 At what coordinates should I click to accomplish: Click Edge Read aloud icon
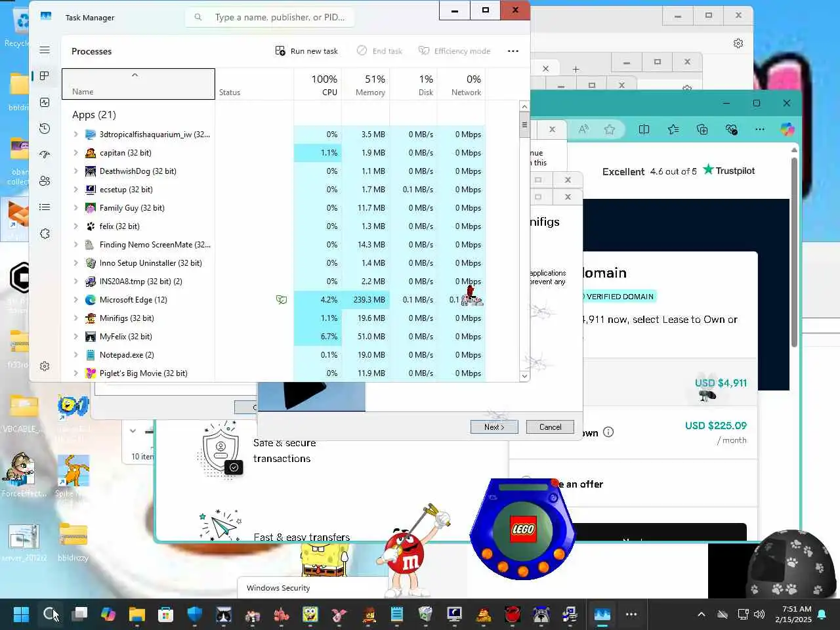click(x=583, y=129)
